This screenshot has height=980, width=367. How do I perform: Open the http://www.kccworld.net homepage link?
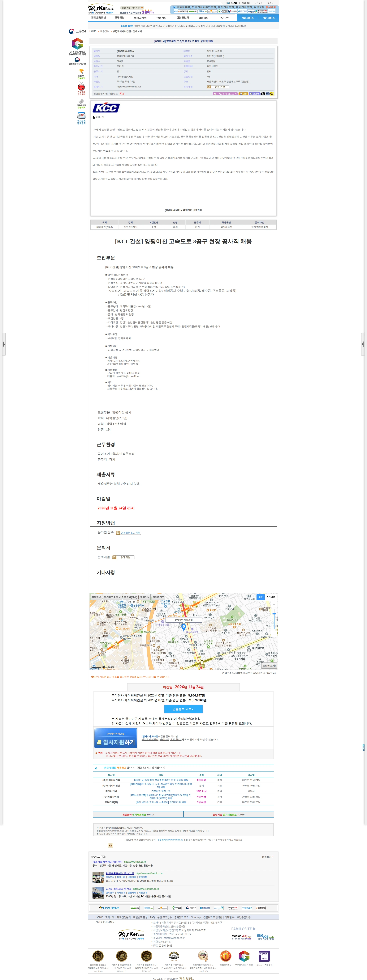pos(129,87)
